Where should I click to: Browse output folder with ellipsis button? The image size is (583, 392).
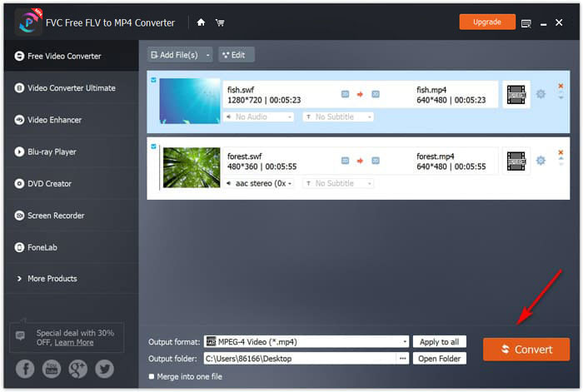402,359
